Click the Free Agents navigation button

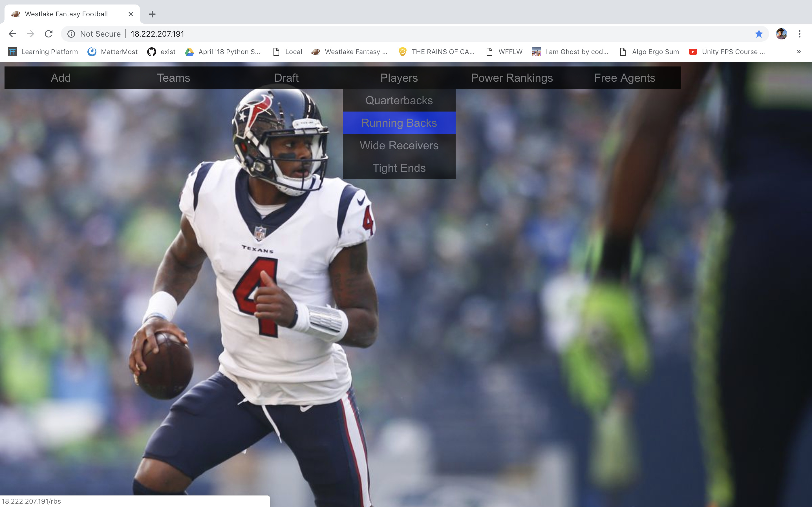[624, 77]
